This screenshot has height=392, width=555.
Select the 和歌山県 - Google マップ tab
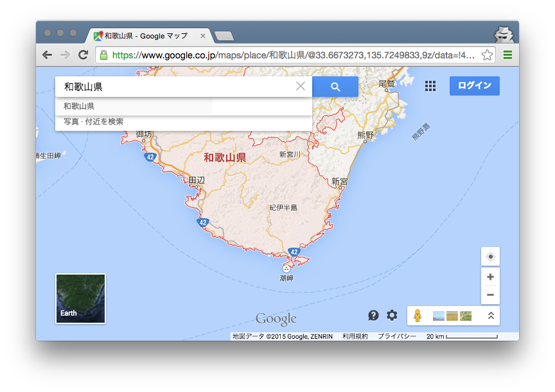pos(150,36)
